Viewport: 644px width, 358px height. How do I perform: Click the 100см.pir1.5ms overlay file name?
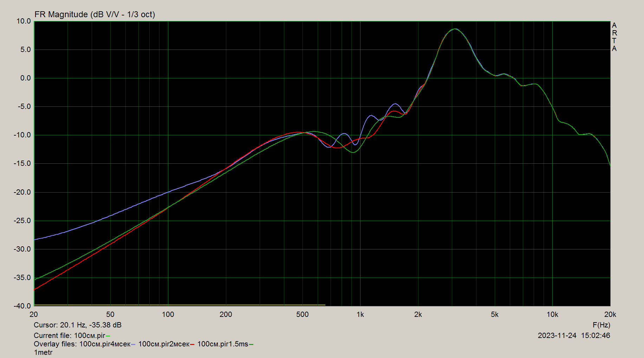coord(223,344)
